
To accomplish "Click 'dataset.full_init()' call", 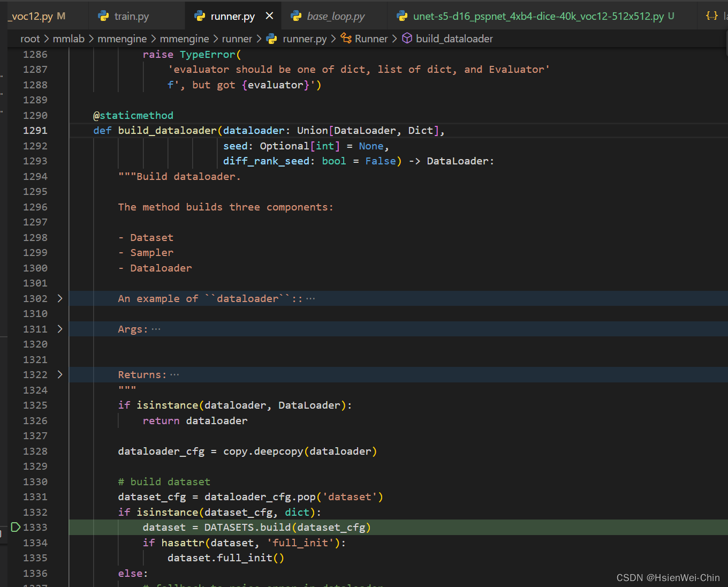I will point(225,558).
